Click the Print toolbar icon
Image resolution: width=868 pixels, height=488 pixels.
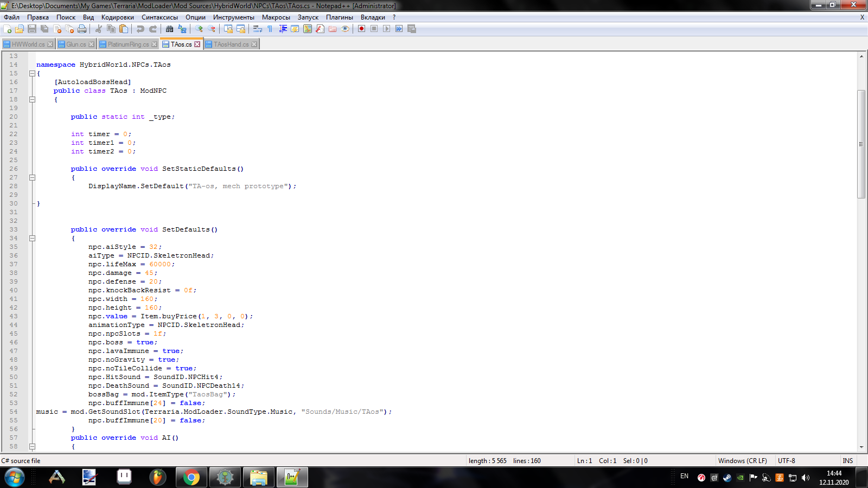click(82, 29)
